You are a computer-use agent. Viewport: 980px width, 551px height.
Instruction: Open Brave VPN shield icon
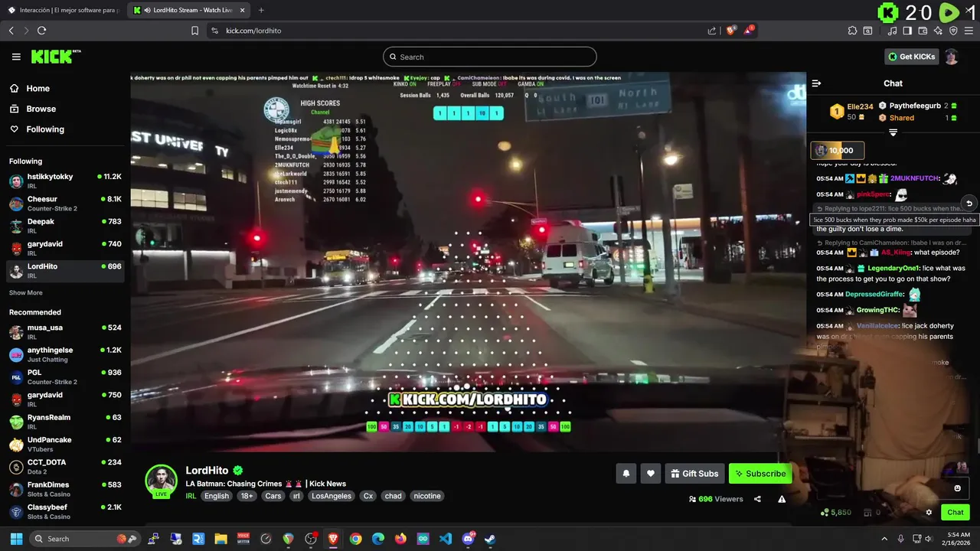(953, 31)
